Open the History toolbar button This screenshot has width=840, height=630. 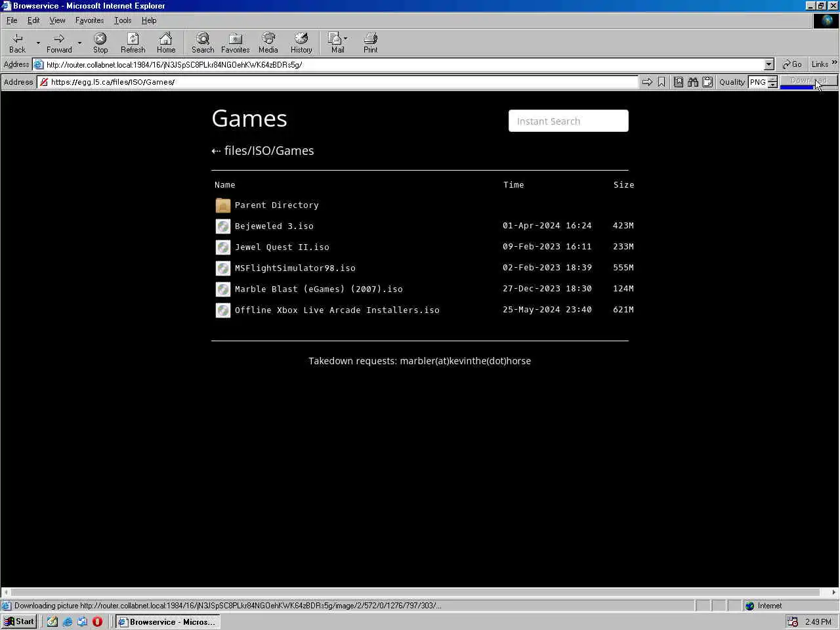pos(301,43)
